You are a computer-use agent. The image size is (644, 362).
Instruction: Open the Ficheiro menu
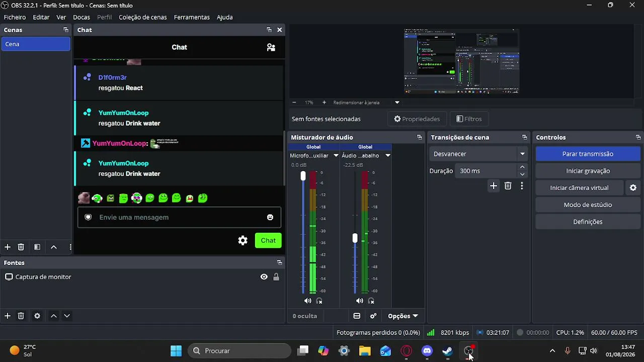tap(15, 17)
